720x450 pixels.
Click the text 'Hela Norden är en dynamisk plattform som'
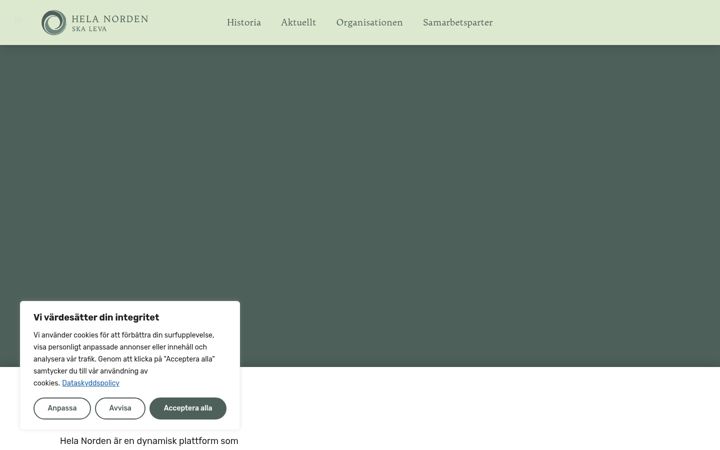(x=149, y=441)
